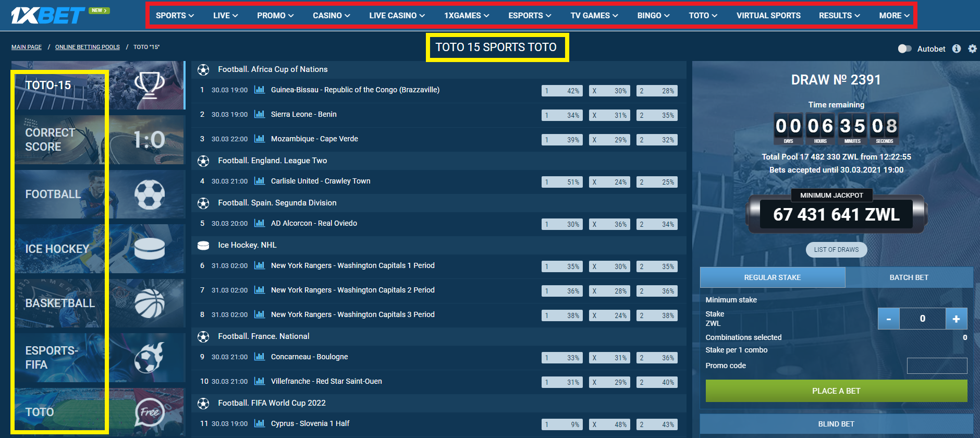980x438 pixels.
Task: Open the Toto menu in the navigation bar
Action: [703, 16]
